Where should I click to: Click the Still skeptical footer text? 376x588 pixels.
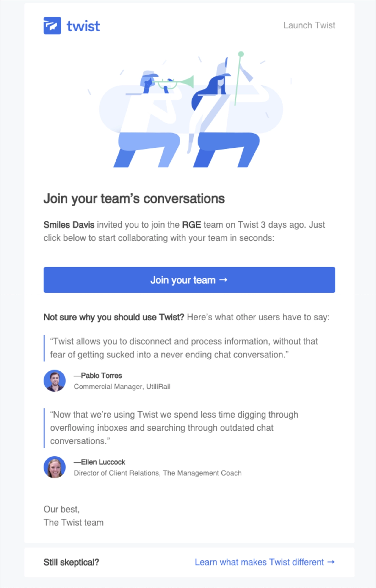pos(72,562)
